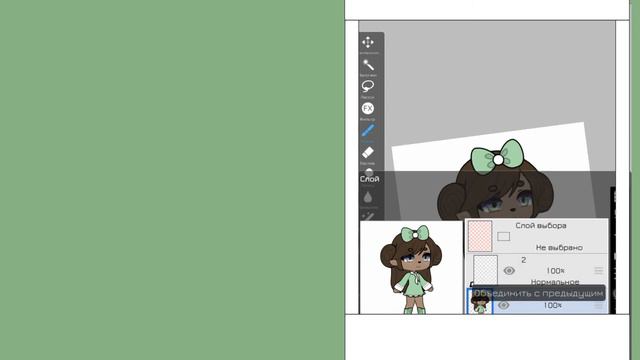Select the Lasso tool

tap(368, 87)
